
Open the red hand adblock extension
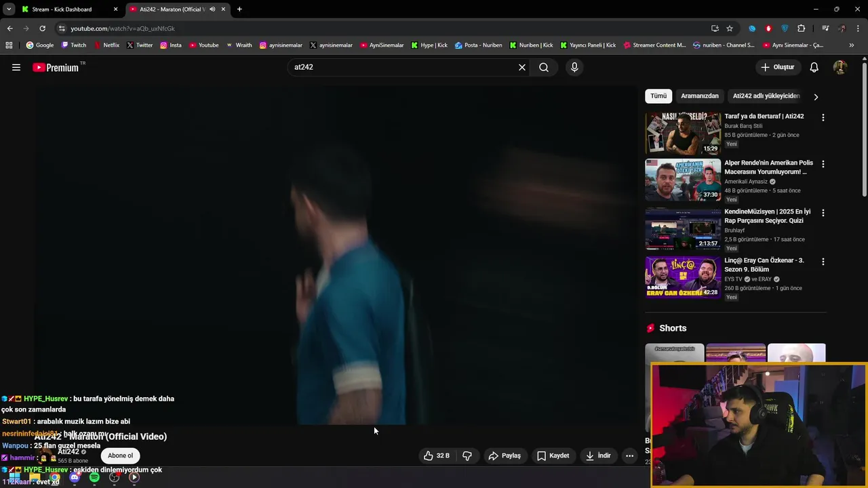tap(768, 28)
